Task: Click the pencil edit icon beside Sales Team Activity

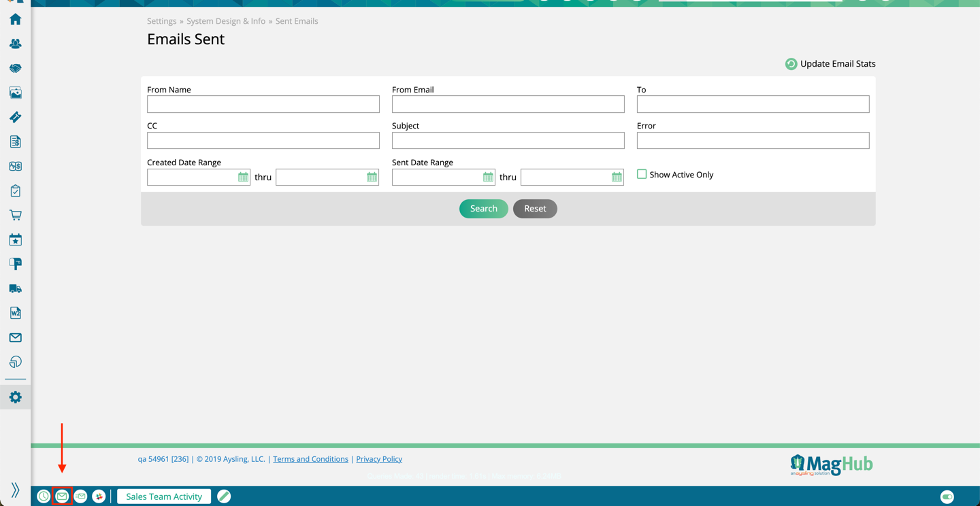Action: pos(224,496)
